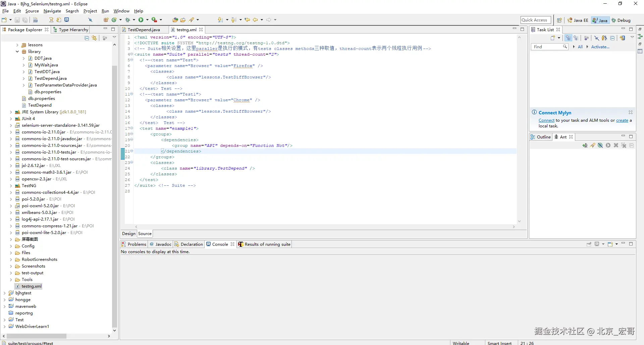Toggle Scheduled presentation in Task List
Image resolution: width=644 pixels, height=345 pixels.
point(576,38)
